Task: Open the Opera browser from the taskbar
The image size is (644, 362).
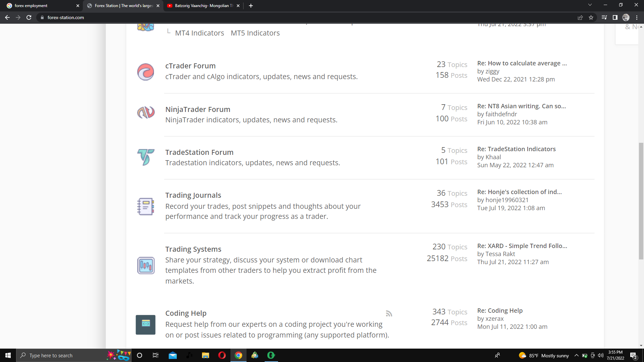Action: point(222,355)
